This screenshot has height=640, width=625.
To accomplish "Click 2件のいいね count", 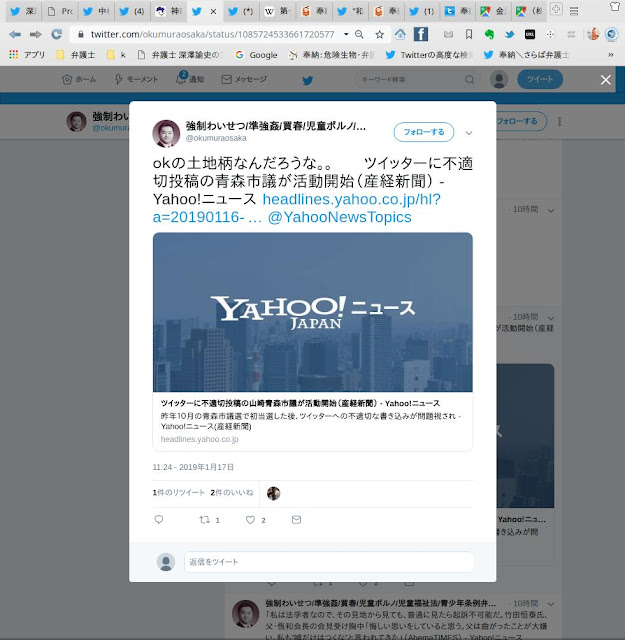I will click(x=231, y=493).
